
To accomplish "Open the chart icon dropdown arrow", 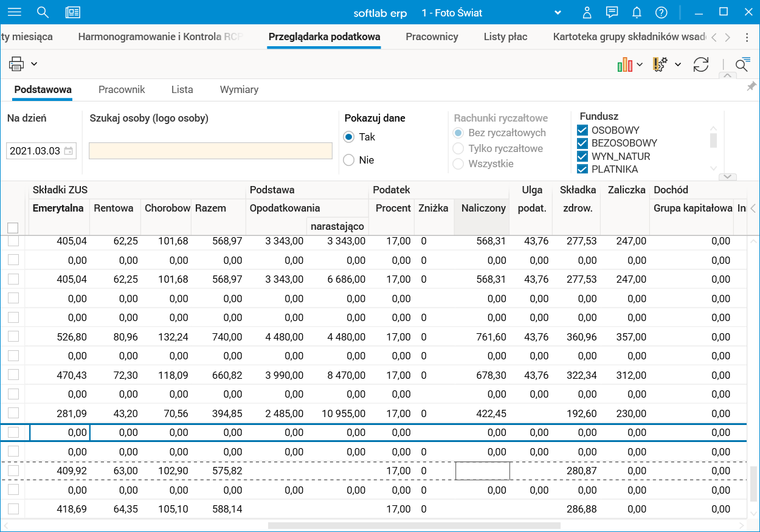I will coord(640,64).
